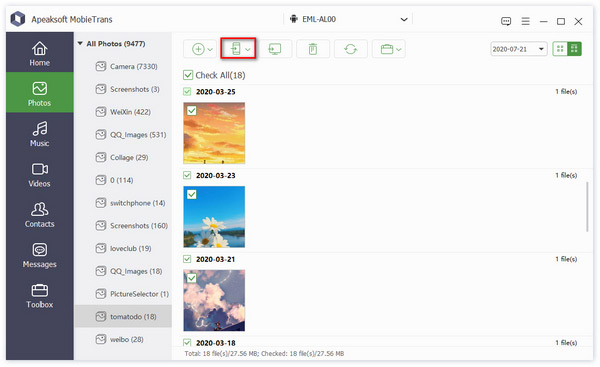The height and width of the screenshot is (367, 600).
Task: Click the Android device icon
Action: click(x=293, y=19)
